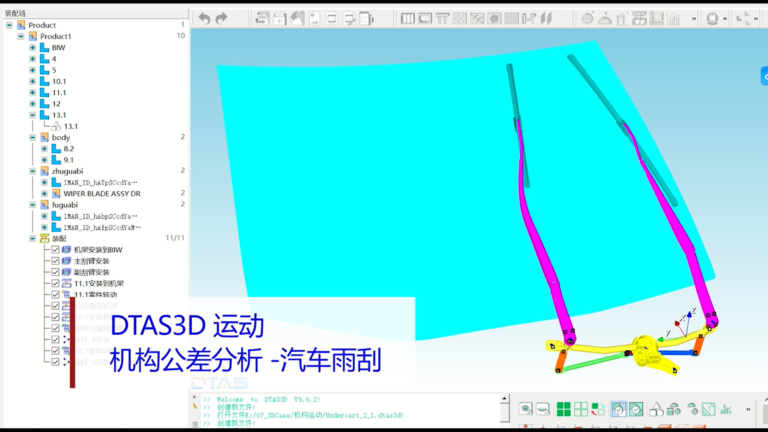Collapse the body assembly node
The image size is (768, 432).
[33, 138]
